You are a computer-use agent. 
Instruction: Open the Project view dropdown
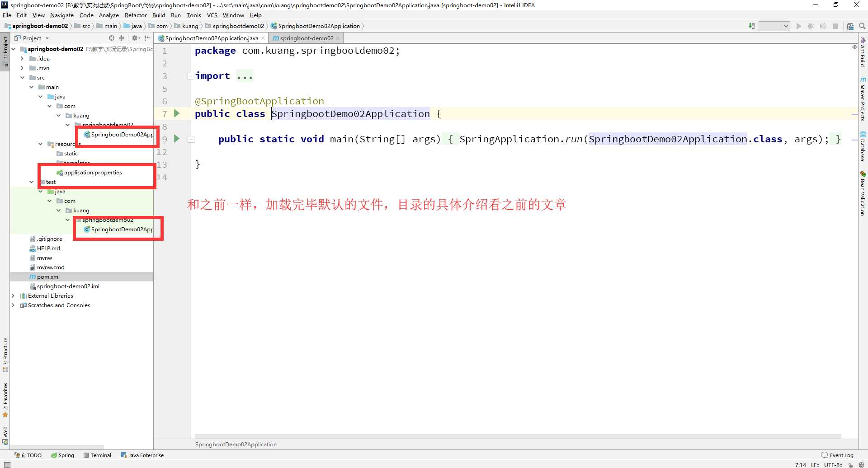32,38
